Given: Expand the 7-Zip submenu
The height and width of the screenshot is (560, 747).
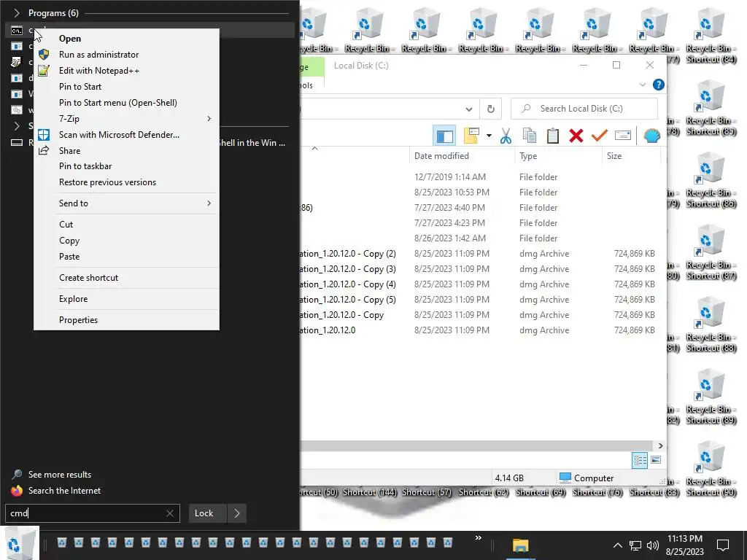Looking at the screenshot, I should pos(126,119).
